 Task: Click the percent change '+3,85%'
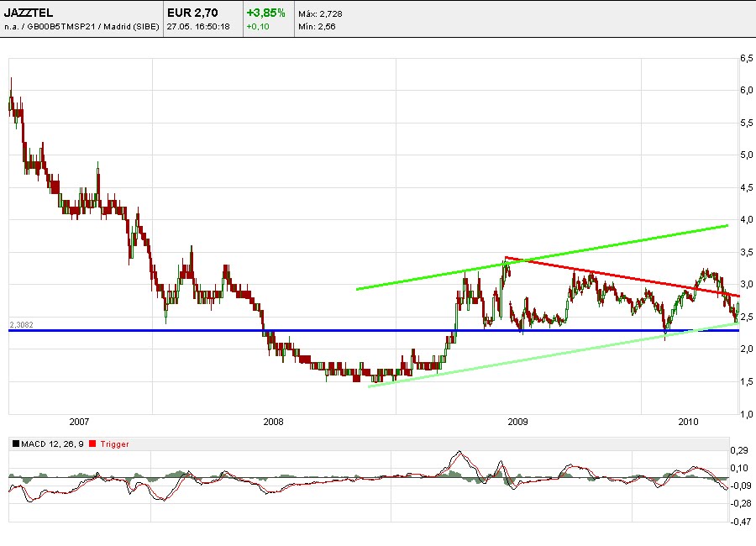265,13
